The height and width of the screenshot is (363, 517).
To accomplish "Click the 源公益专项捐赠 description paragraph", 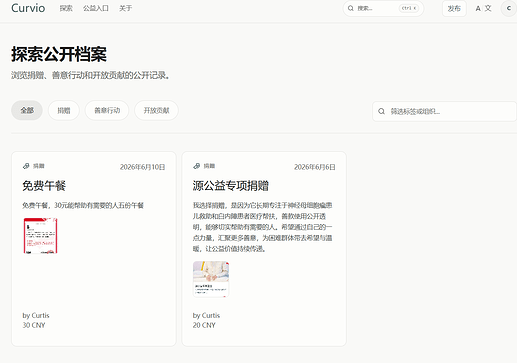I will coord(263,227).
